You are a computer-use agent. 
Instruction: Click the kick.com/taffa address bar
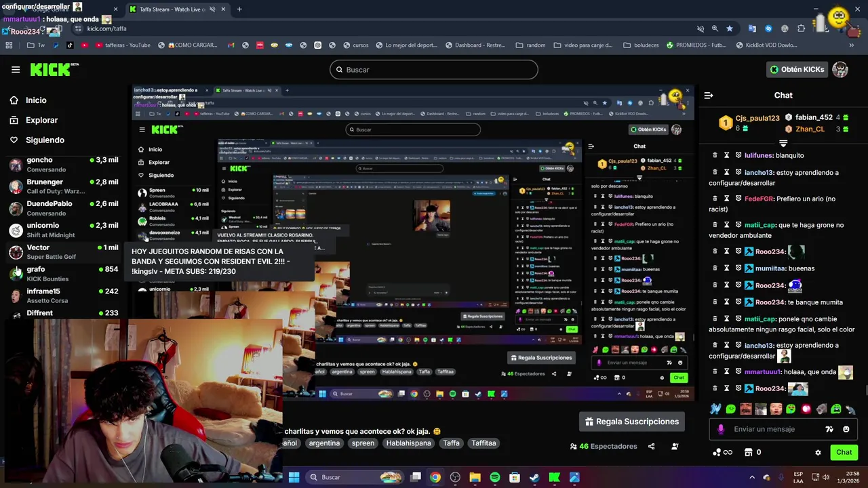pos(380,28)
